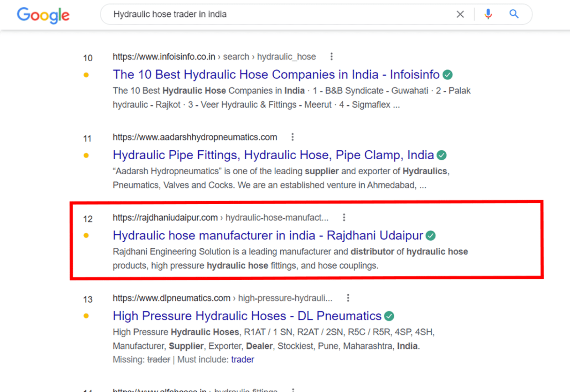Click the 'trader' must include link

coord(242,360)
